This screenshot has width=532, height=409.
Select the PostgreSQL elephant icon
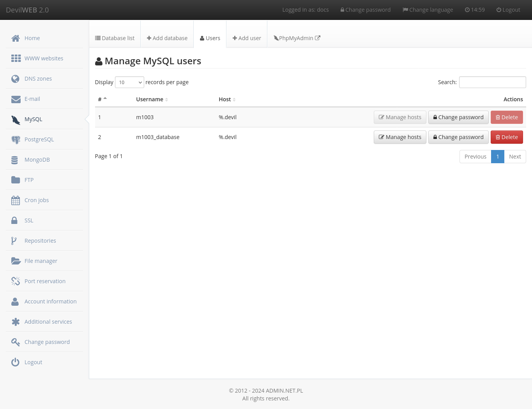(16, 139)
